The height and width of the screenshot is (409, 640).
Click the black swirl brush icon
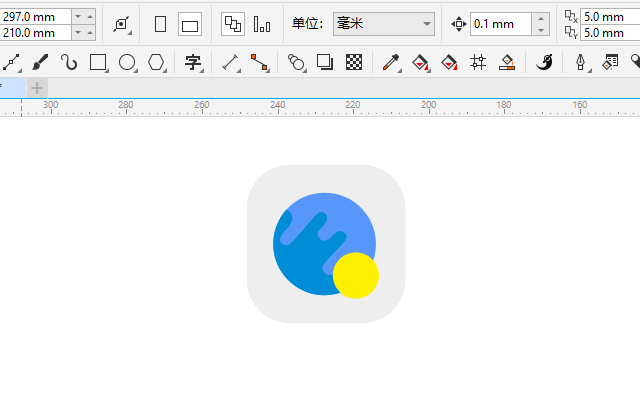[x=544, y=62]
